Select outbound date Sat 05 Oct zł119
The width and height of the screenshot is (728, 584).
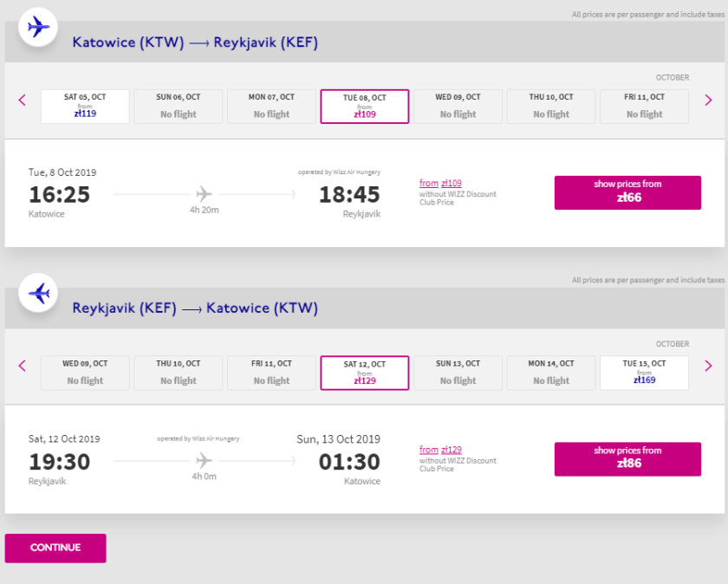pyautogui.click(x=85, y=106)
